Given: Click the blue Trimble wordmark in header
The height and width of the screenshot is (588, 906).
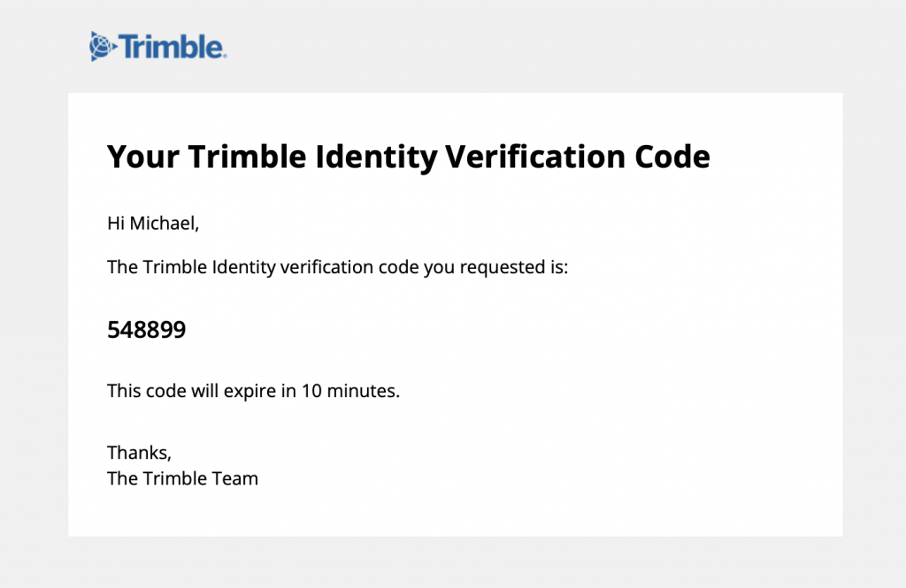Looking at the screenshot, I should [x=173, y=47].
